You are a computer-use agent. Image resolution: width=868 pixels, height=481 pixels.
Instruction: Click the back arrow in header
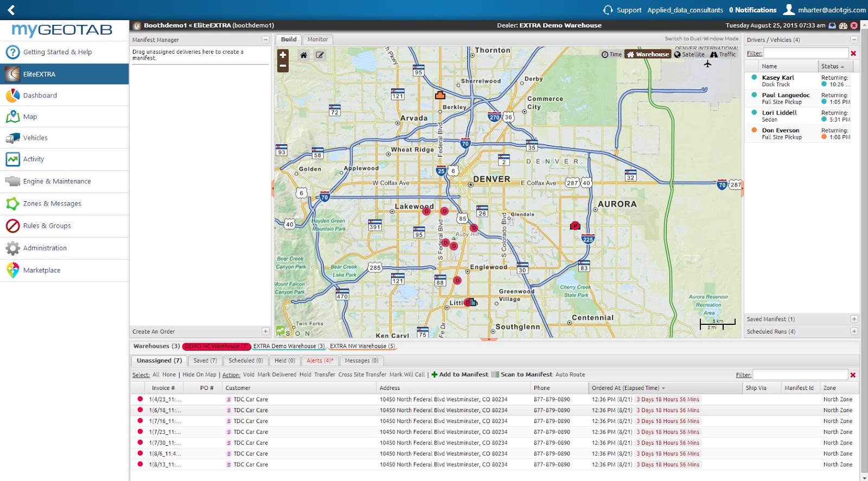[11, 10]
